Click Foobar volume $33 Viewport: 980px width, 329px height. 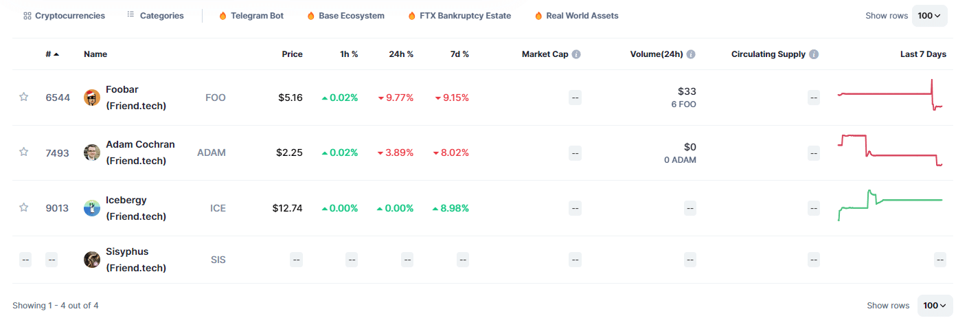(x=687, y=91)
